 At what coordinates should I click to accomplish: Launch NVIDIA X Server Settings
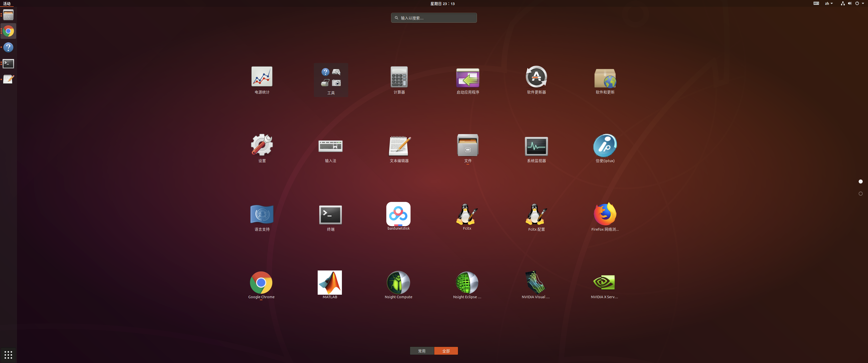pos(604,283)
